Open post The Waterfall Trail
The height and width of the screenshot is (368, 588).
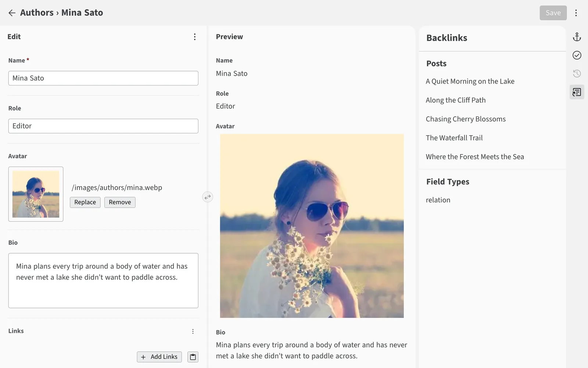pyautogui.click(x=454, y=138)
